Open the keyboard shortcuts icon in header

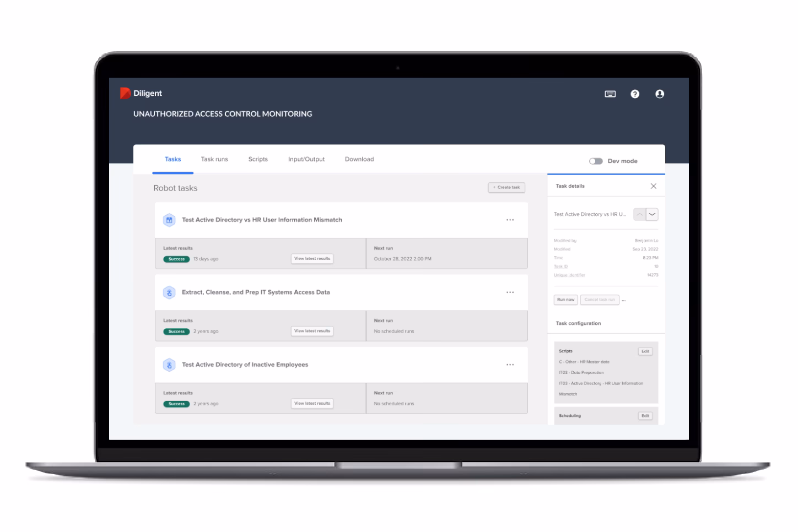[x=610, y=94]
